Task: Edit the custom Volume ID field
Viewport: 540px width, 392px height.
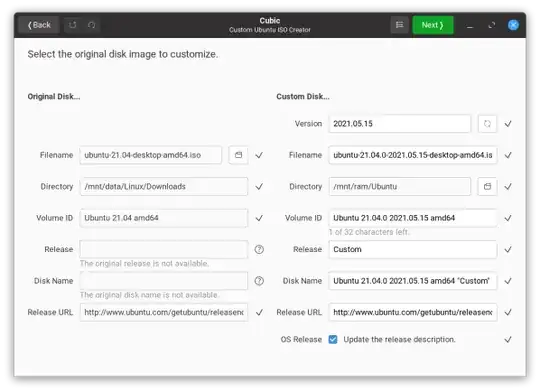Action: click(413, 218)
